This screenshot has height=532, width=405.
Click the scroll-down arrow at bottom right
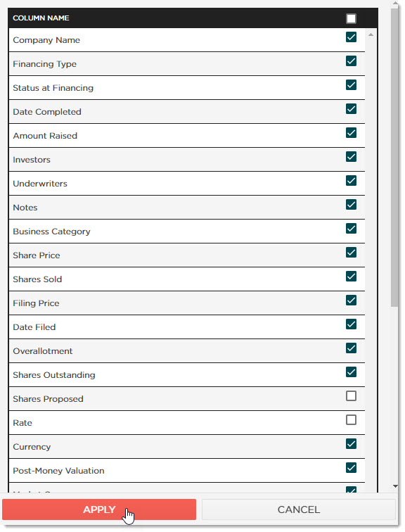395,486
